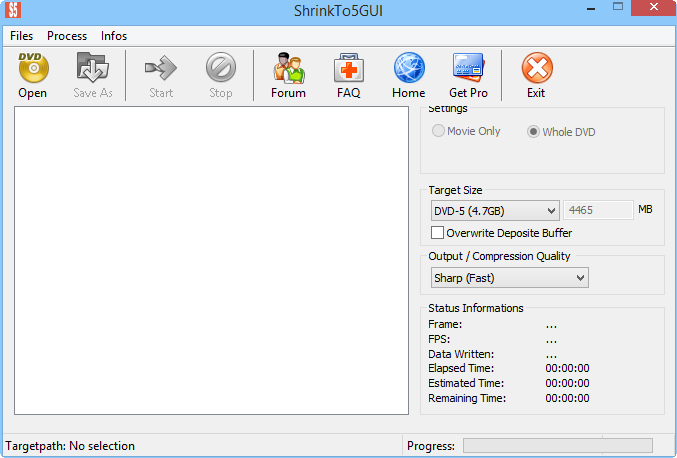Expand the Sharp (Fast) quality dropdown
Screen dimensions: 677x458
(509, 278)
